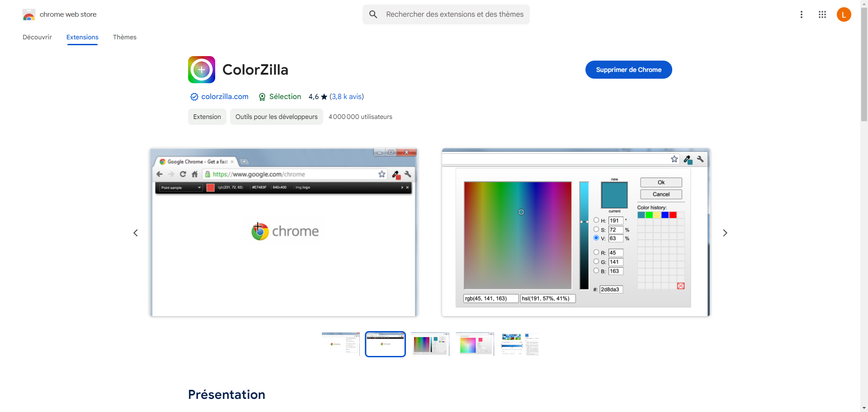Image resolution: width=868 pixels, height=412 pixels.
Task: Click wrench icon in left screenshot
Action: [408, 174]
